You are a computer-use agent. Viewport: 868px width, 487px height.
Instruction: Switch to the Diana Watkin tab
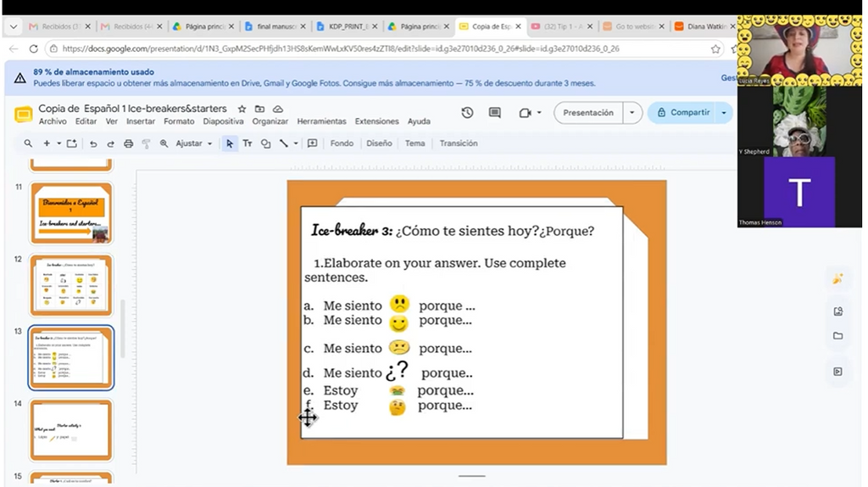[x=703, y=26]
